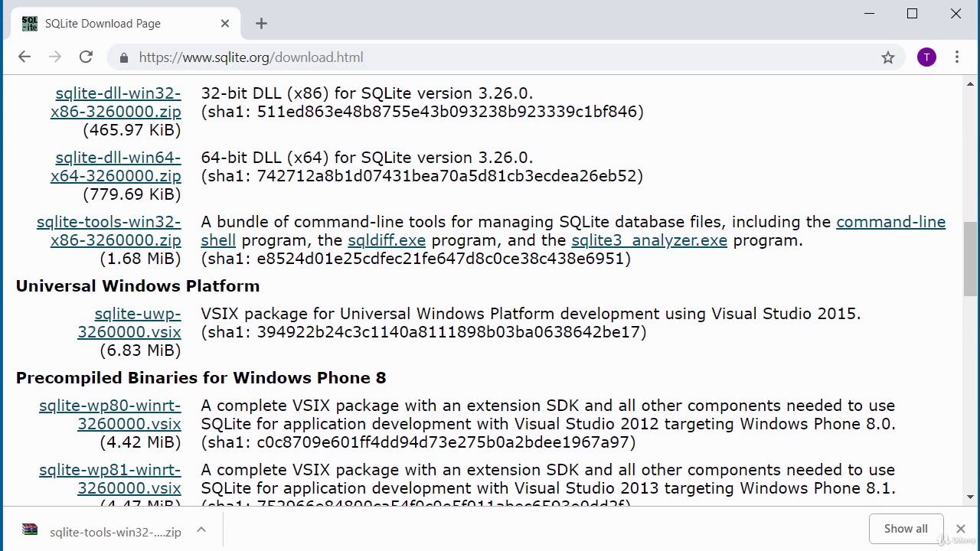The image size is (980, 551).
Task: Download sqlite-dll-win64-x64-3260000.zip
Action: pyautogui.click(x=116, y=167)
